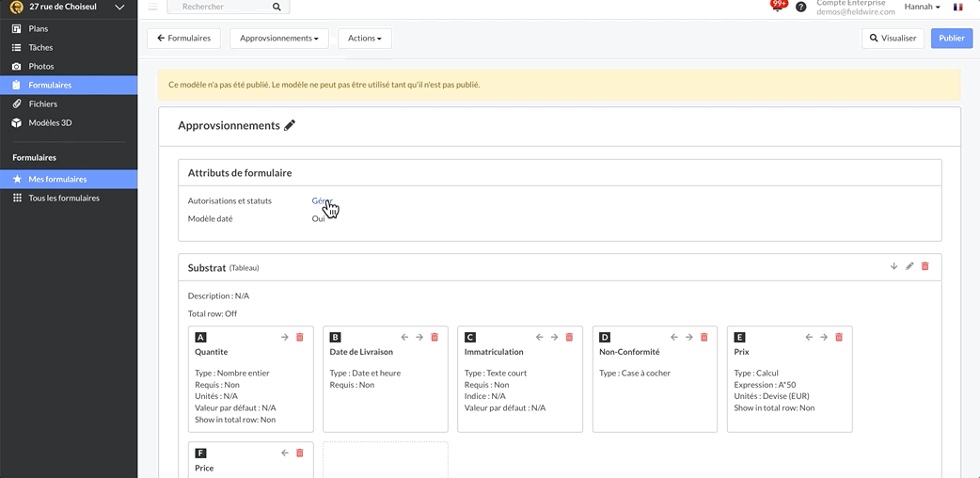
Task: Expand the Approvsionnements dropdown
Action: [x=278, y=39]
